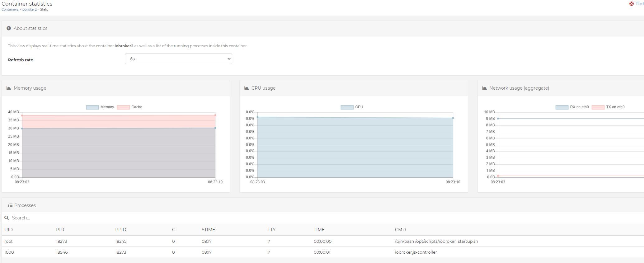Toggle the CPU series legend swatch
The image size is (644, 263).
point(347,107)
